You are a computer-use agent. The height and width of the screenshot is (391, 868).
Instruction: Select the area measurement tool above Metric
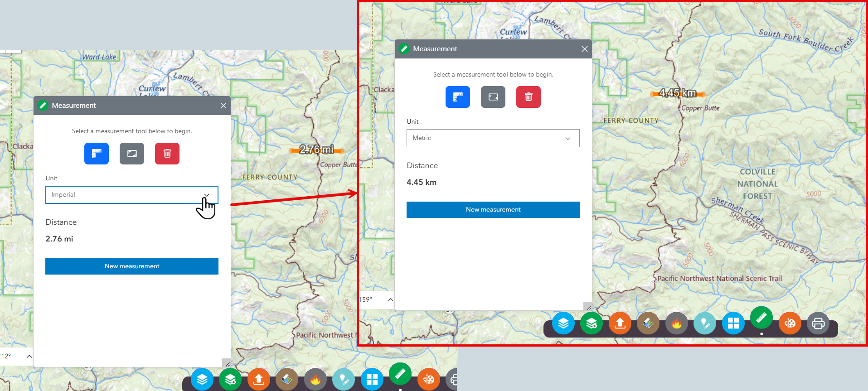tap(493, 97)
